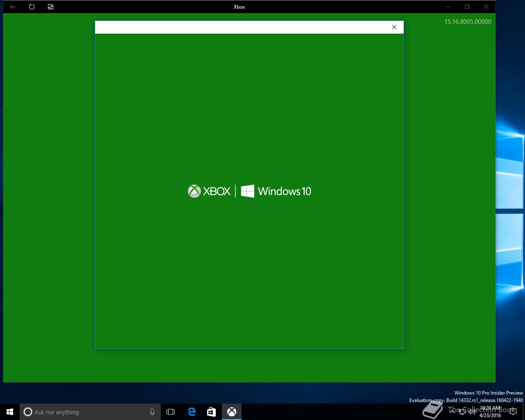Open the Windows Store from taskbar
Image resolution: width=525 pixels, height=420 pixels.
pos(211,412)
